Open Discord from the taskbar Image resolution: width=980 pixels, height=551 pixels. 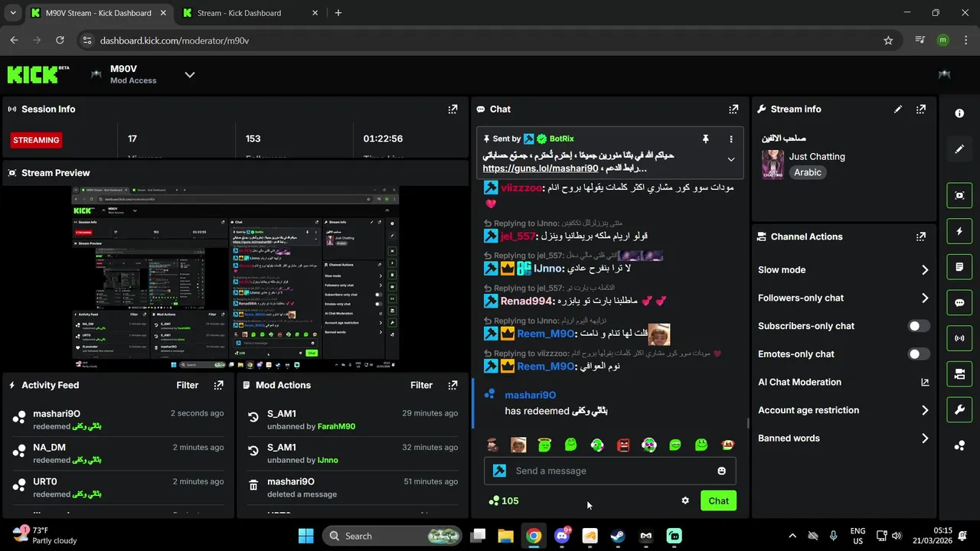click(x=561, y=536)
